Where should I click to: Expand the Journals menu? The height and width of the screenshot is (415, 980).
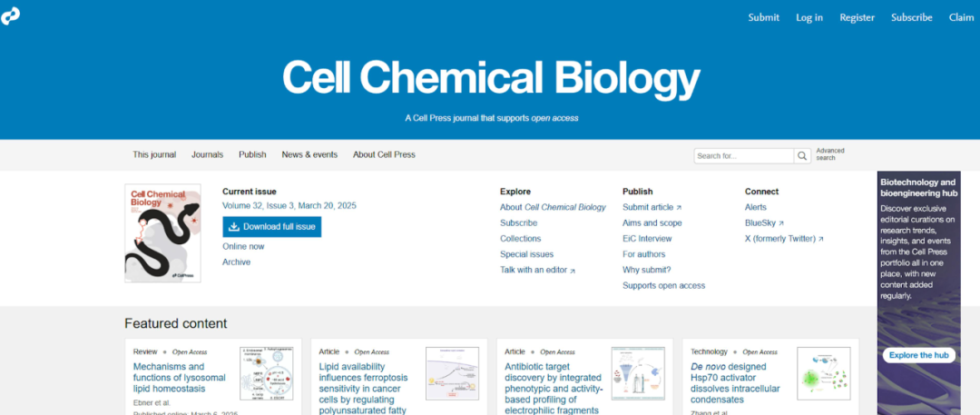tap(207, 154)
